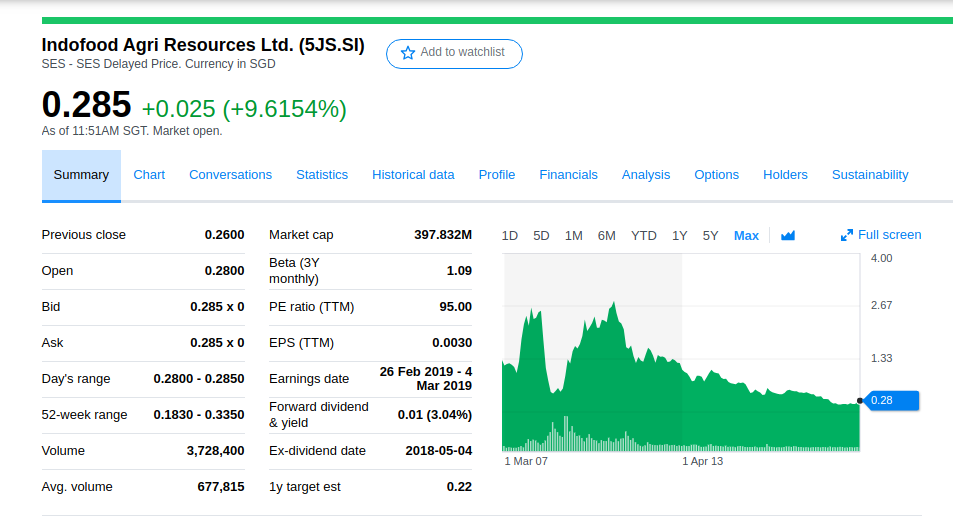Open the Options tab
Screen dimensions: 953x516
pos(717,175)
